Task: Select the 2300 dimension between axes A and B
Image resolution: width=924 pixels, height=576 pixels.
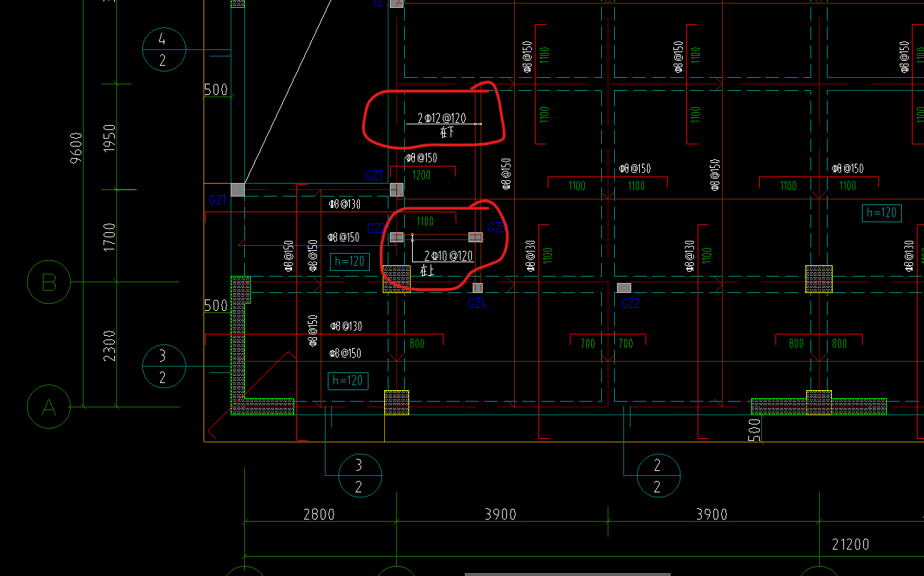Action: click(x=109, y=344)
